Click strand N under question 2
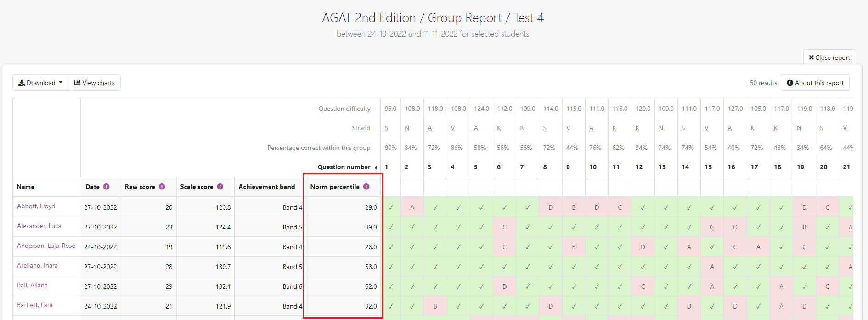 pos(407,128)
